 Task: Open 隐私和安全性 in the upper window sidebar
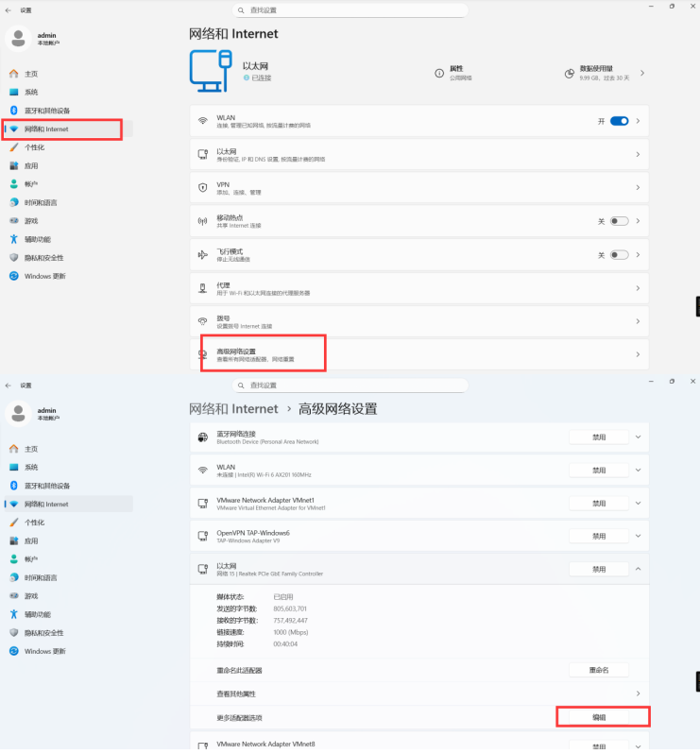click(x=68, y=258)
